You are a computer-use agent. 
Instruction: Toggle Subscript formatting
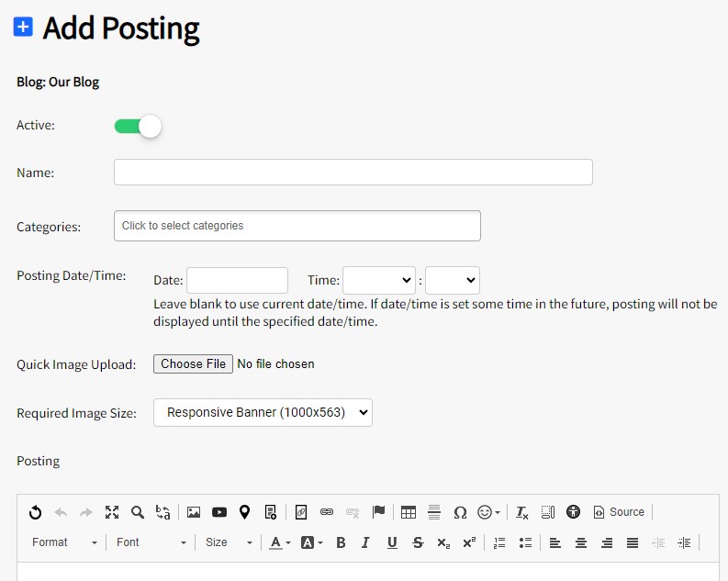pos(443,542)
